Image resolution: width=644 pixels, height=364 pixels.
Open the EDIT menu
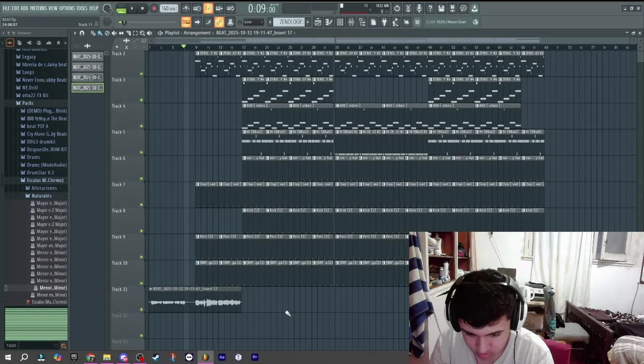(x=16, y=8)
